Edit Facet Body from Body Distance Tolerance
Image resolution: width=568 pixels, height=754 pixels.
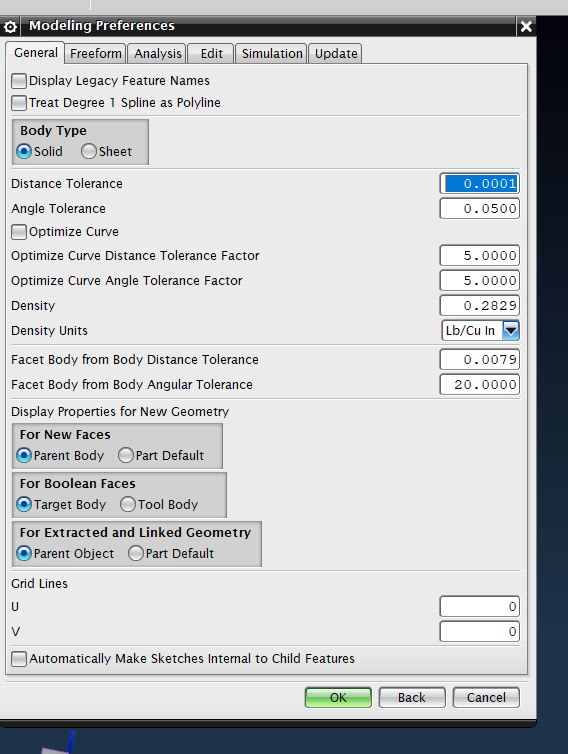pos(480,360)
